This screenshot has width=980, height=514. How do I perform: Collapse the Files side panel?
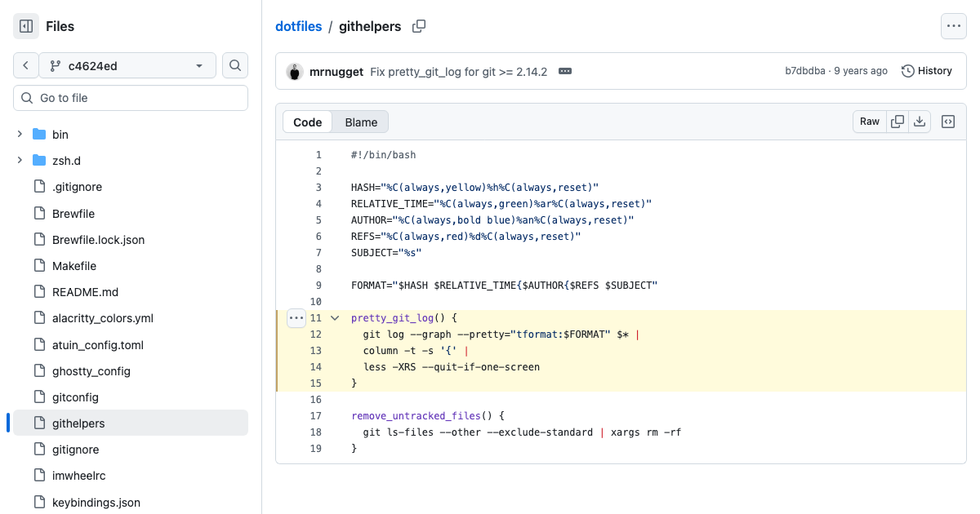tap(26, 26)
